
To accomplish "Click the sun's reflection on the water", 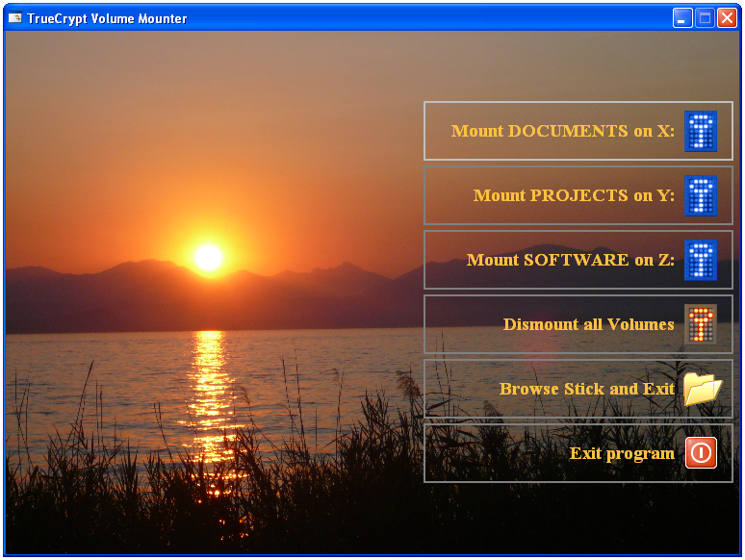I will click(209, 385).
